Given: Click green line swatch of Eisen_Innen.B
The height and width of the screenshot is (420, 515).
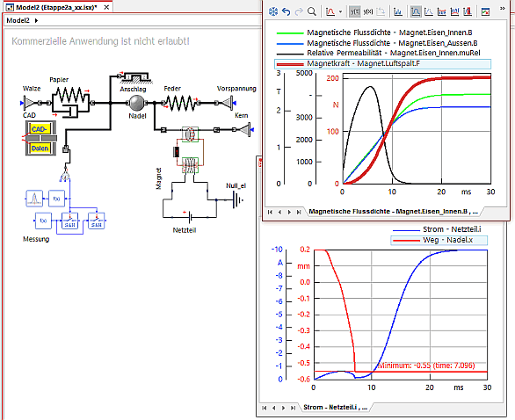Looking at the screenshot, I should (x=290, y=33).
